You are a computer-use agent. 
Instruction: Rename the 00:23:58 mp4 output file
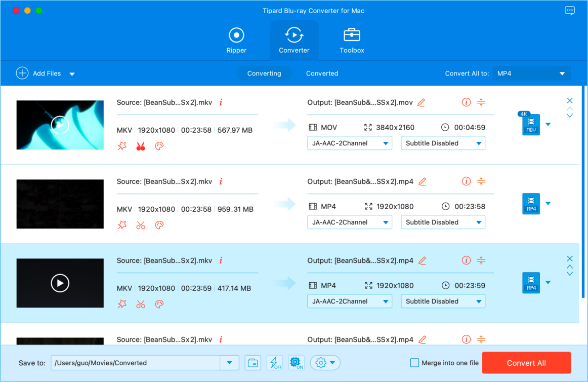(x=422, y=181)
